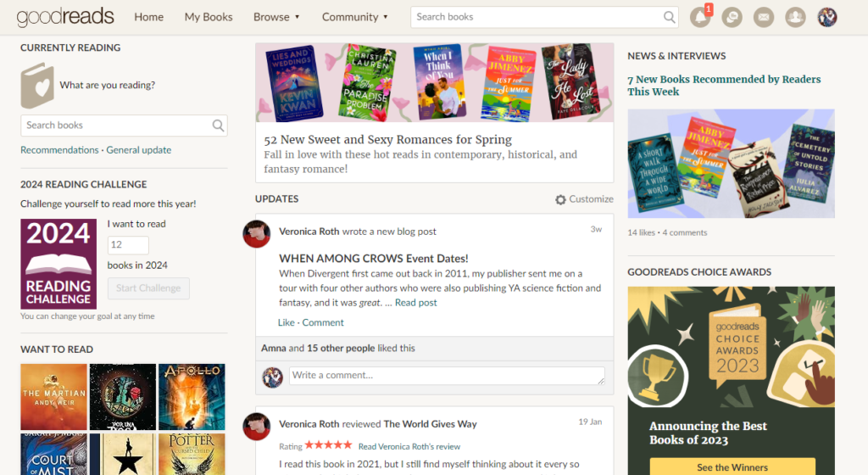Click the Read post link
Viewport: 868px width, 475px height.
[x=415, y=303]
